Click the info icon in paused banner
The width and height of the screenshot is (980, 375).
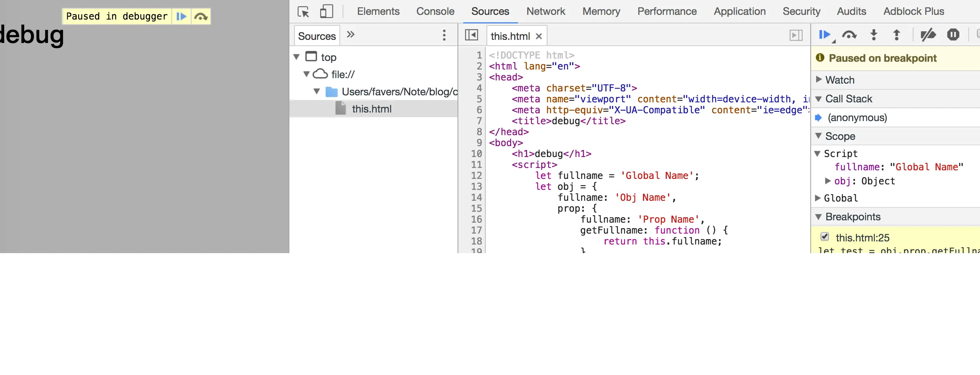(x=820, y=58)
